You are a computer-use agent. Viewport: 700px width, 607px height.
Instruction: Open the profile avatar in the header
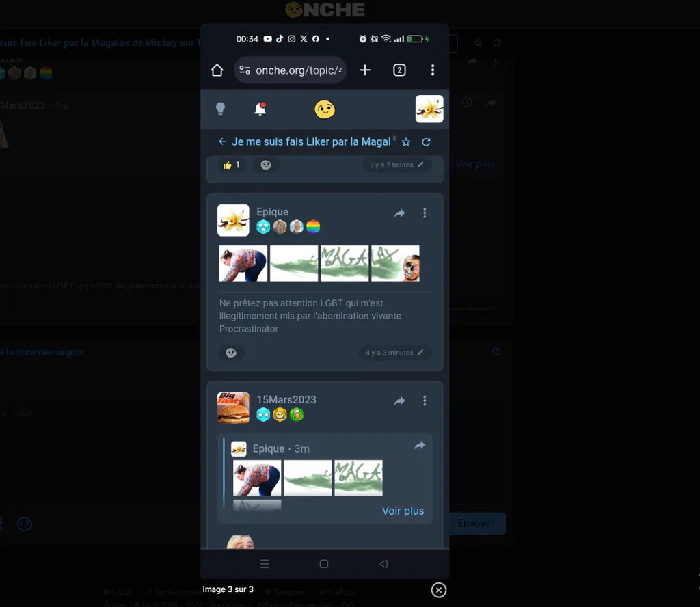pyautogui.click(x=429, y=109)
